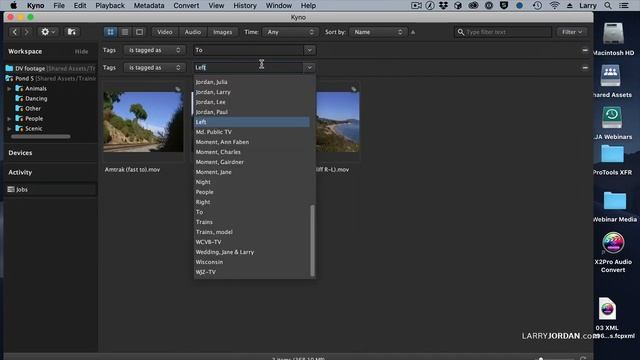Click the workspace panel horizontal scrollbar
Image resolution: width=640 pixels, height=360 pixels.
(41, 137)
